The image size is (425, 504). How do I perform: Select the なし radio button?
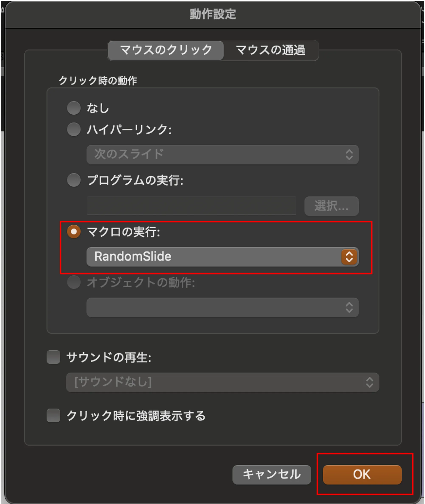(74, 108)
